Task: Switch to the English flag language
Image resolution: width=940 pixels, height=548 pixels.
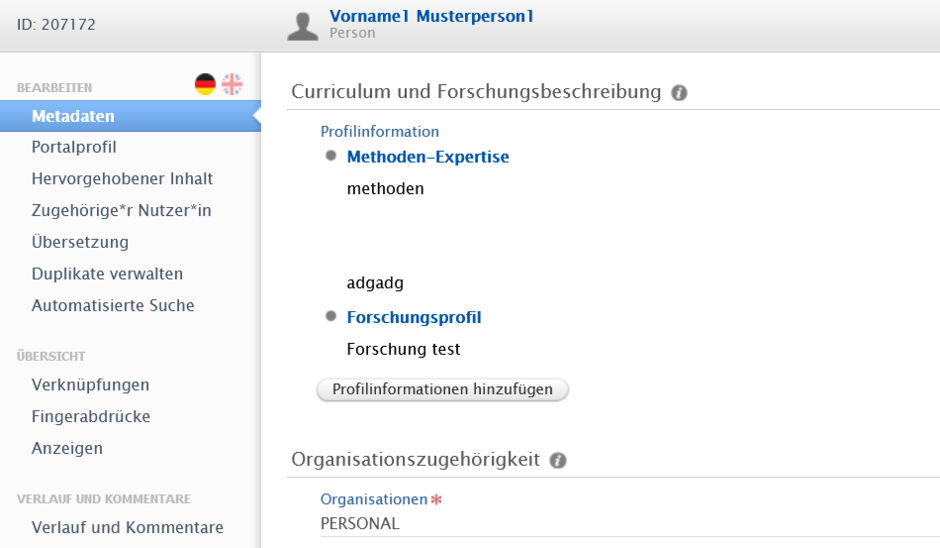Action: 232,84
